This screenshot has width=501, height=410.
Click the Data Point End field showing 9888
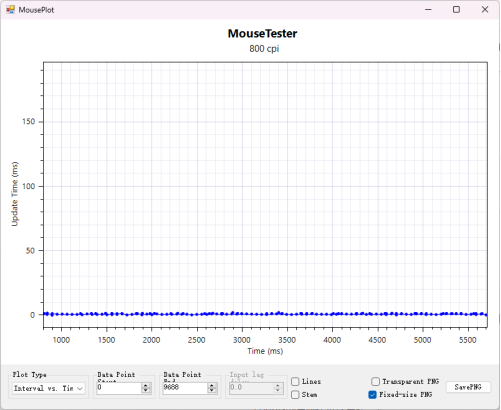point(185,387)
